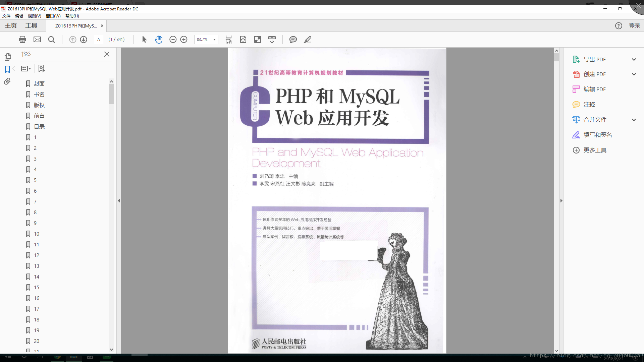
Task: Click bookmarks list scroll down arrow
Action: [111, 350]
